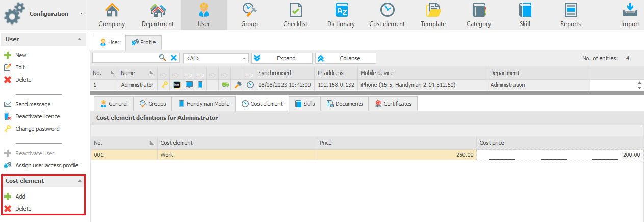Open the Skills tab
The width and height of the screenshot is (644, 222).
[304, 104]
